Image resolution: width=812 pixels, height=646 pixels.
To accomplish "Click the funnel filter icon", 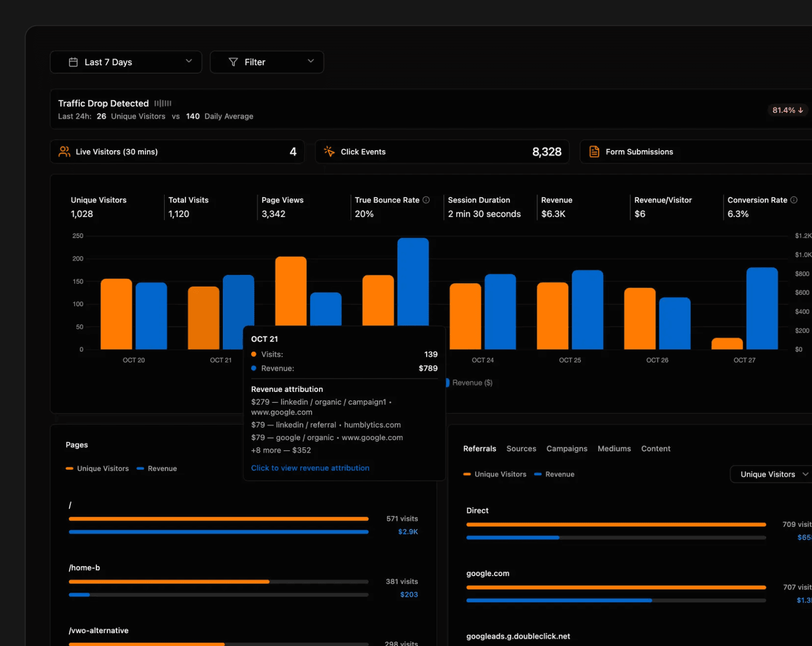I will [x=234, y=62].
